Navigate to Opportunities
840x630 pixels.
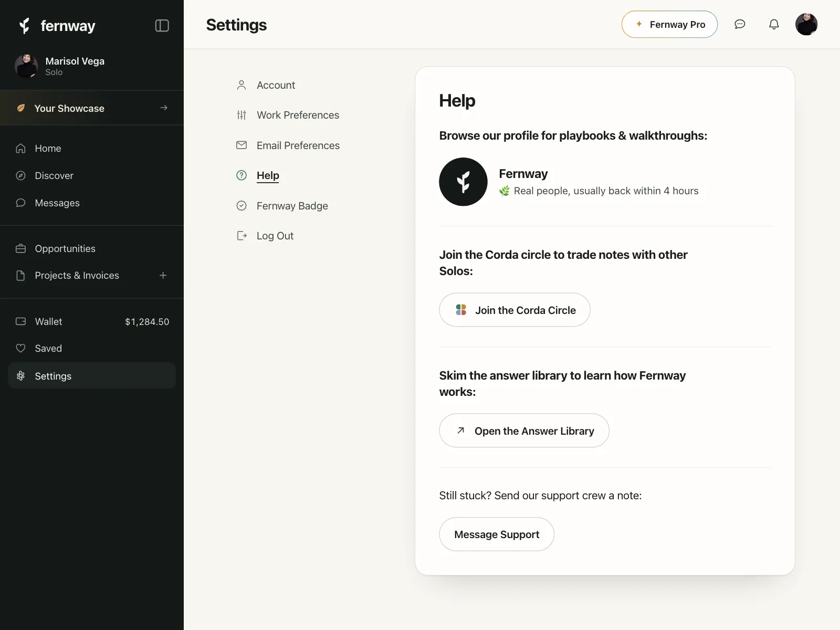[x=92, y=249]
